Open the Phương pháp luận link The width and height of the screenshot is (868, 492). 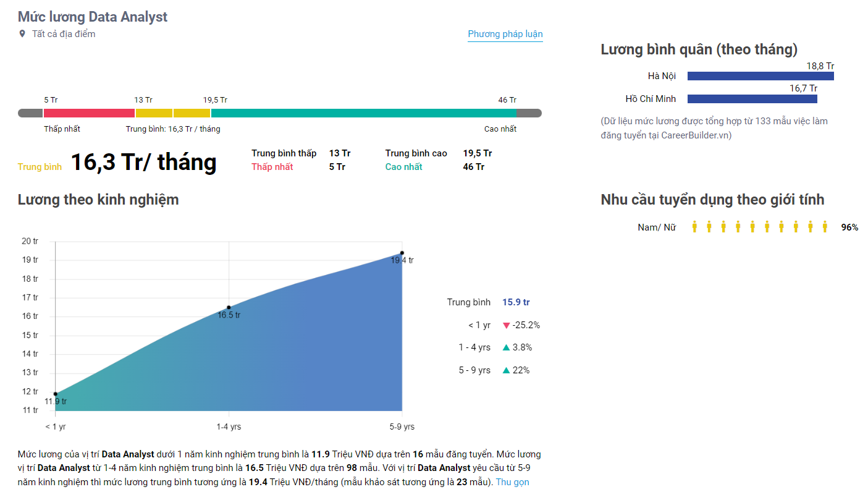505,34
